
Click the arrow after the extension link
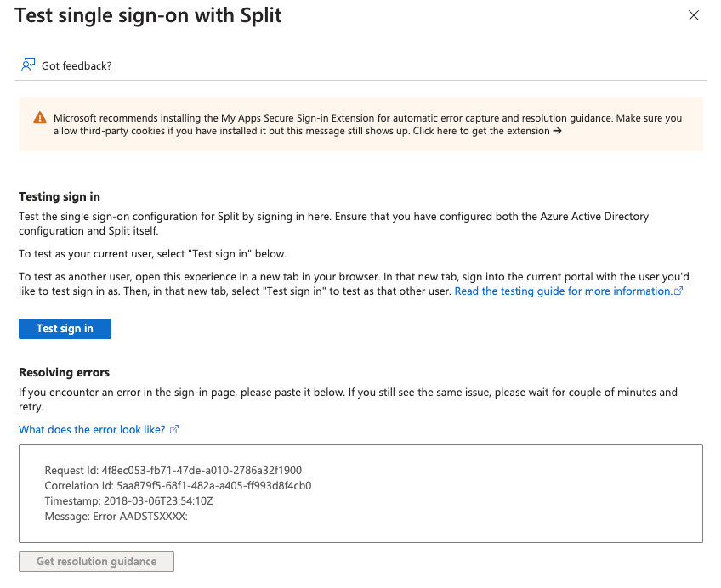click(x=558, y=131)
